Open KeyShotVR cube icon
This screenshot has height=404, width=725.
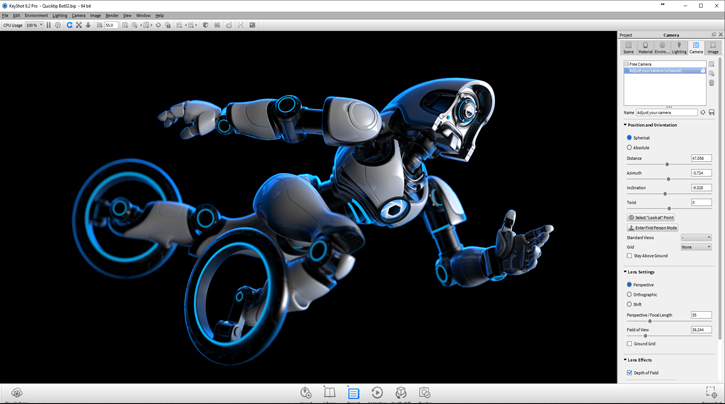click(401, 393)
